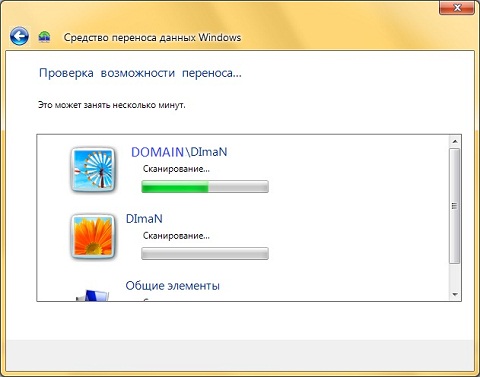Click Сканирование status under local DImaN
480x377 pixels.
pos(176,236)
